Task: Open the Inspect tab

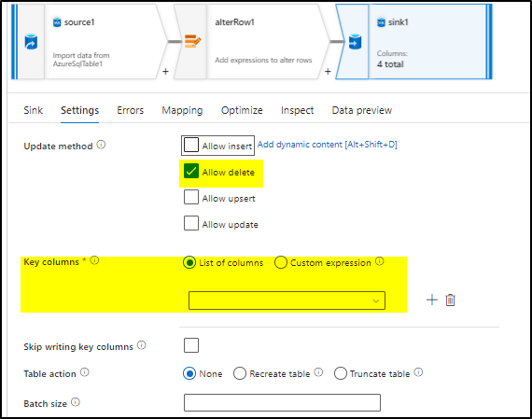Action: point(297,110)
